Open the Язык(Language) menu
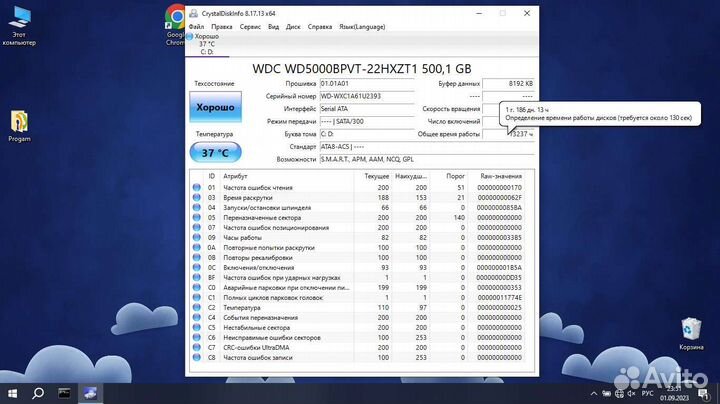The image size is (720, 404). [x=362, y=27]
